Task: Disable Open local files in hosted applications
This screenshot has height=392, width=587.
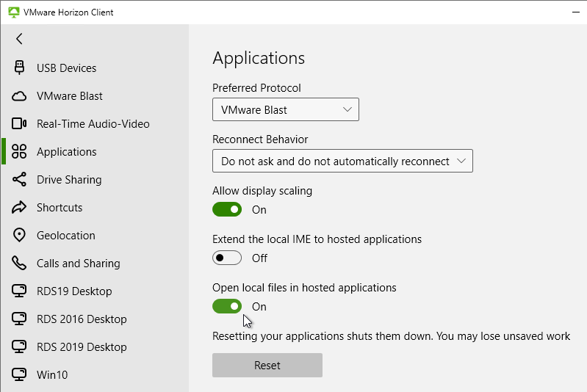Action: [227, 306]
